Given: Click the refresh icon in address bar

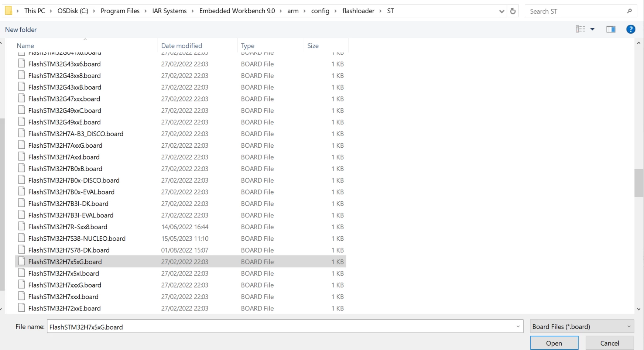Looking at the screenshot, I should point(513,11).
